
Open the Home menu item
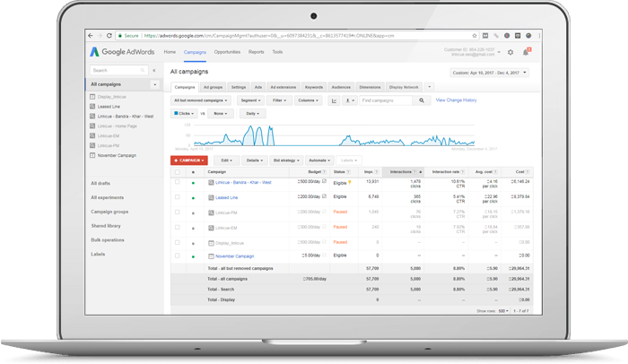[170, 52]
